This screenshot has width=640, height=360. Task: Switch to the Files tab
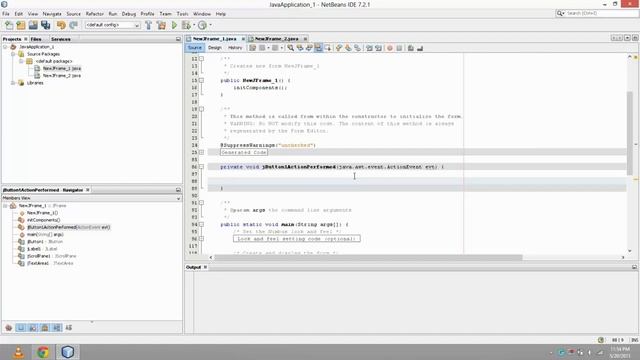(x=36, y=39)
